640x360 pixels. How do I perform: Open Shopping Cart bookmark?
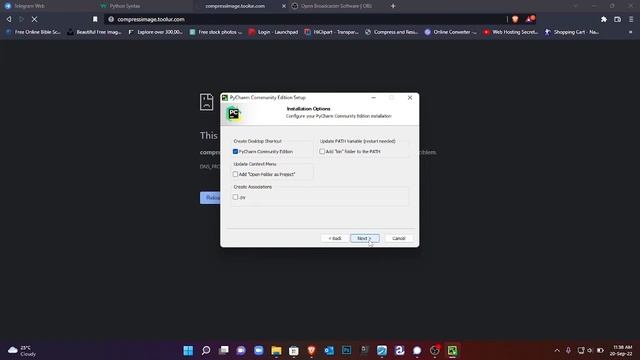(571, 32)
